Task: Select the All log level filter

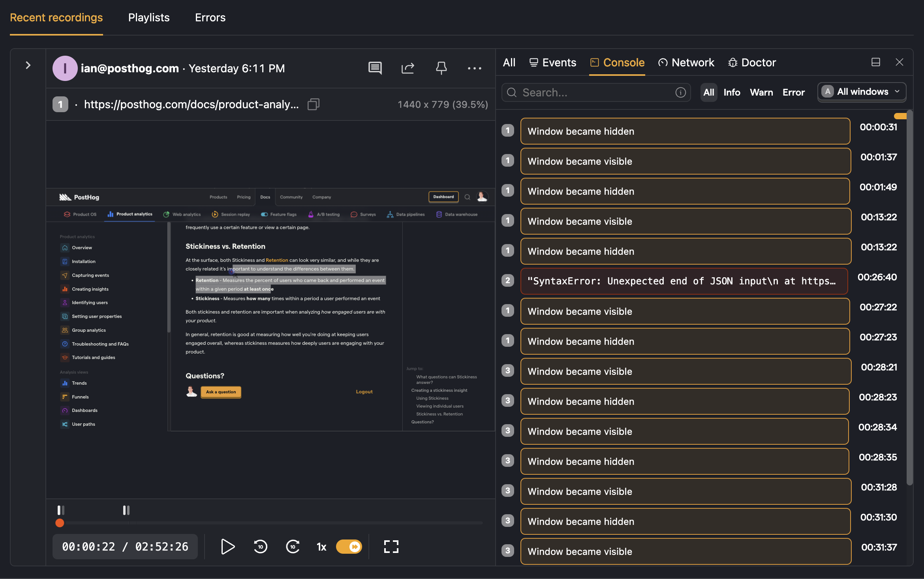Action: (709, 92)
